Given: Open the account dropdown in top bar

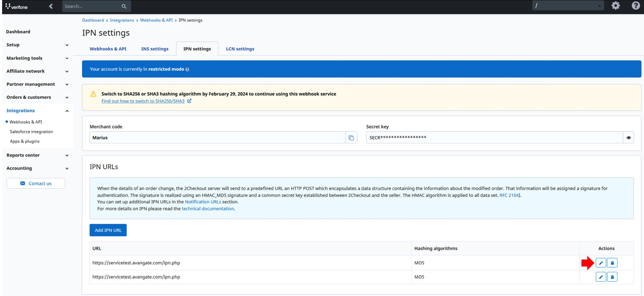Looking at the screenshot, I should pos(568,6).
